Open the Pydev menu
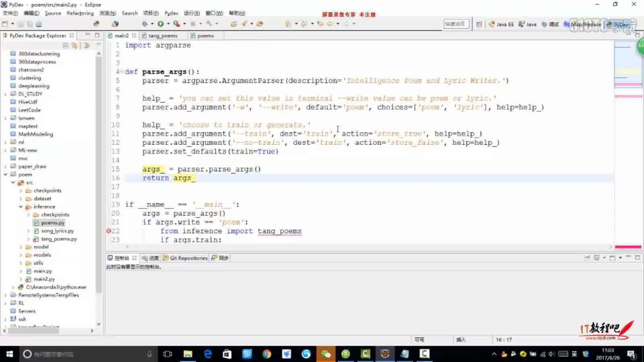The image size is (644, 362). 171,13
